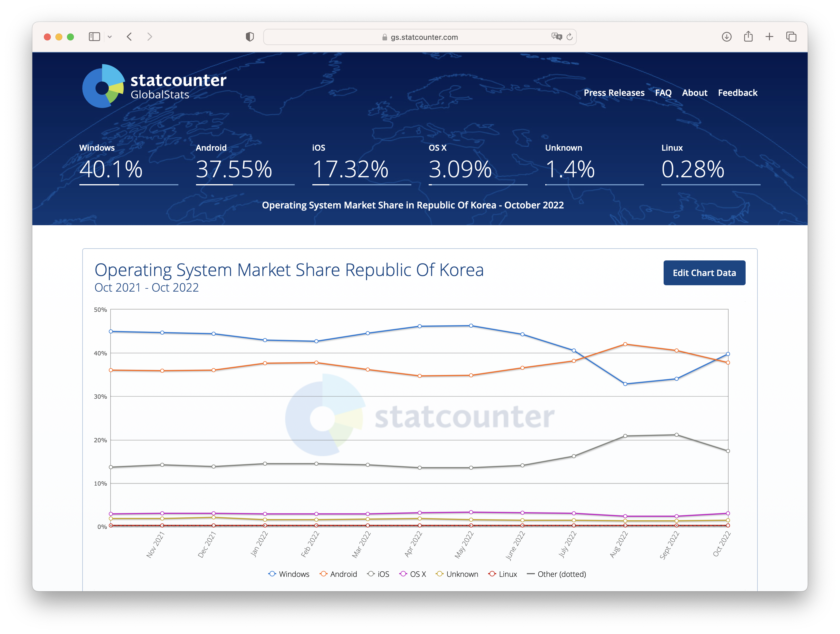The image size is (840, 634).
Task: Click the iOS data point at Sept 2022
Action: 677,435
